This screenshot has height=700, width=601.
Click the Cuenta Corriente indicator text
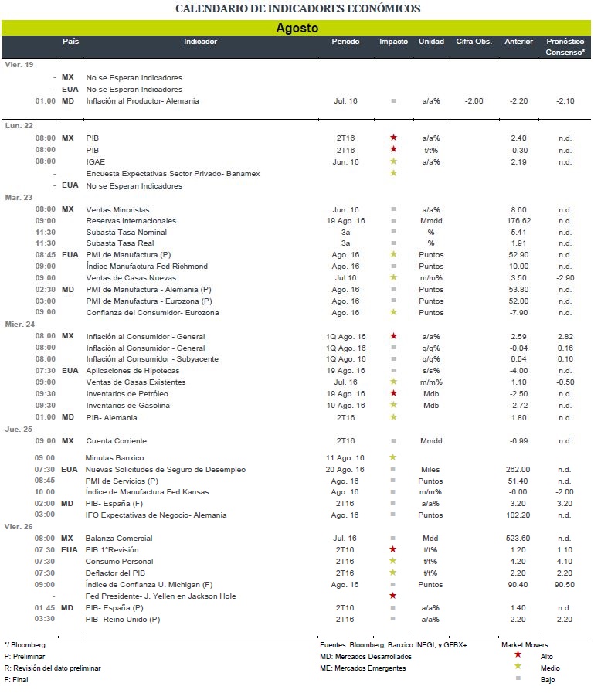tap(116, 441)
